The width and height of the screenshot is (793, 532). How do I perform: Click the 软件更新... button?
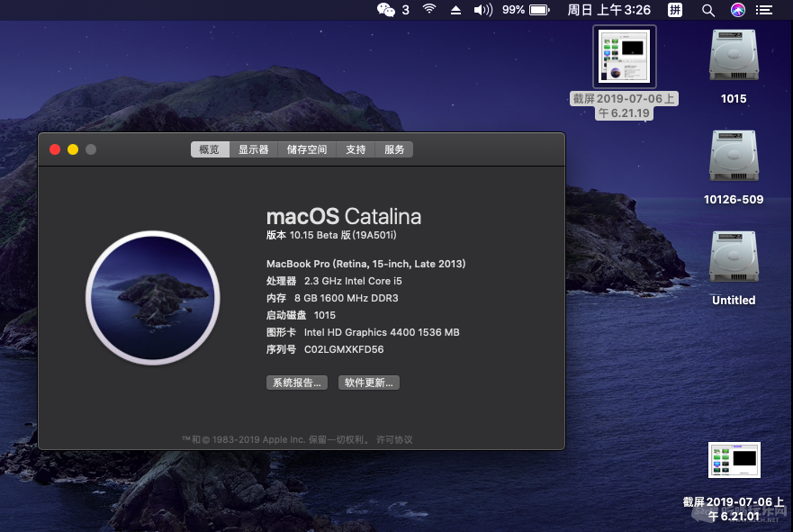click(369, 383)
